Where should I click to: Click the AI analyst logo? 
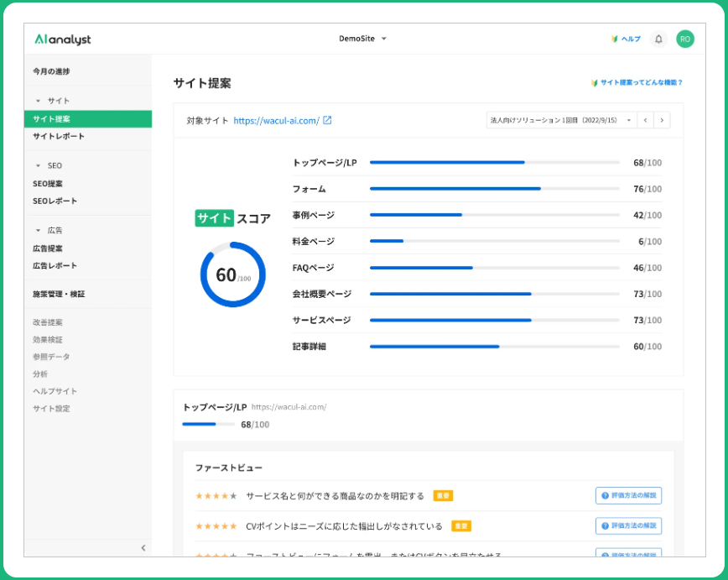pos(63,39)
